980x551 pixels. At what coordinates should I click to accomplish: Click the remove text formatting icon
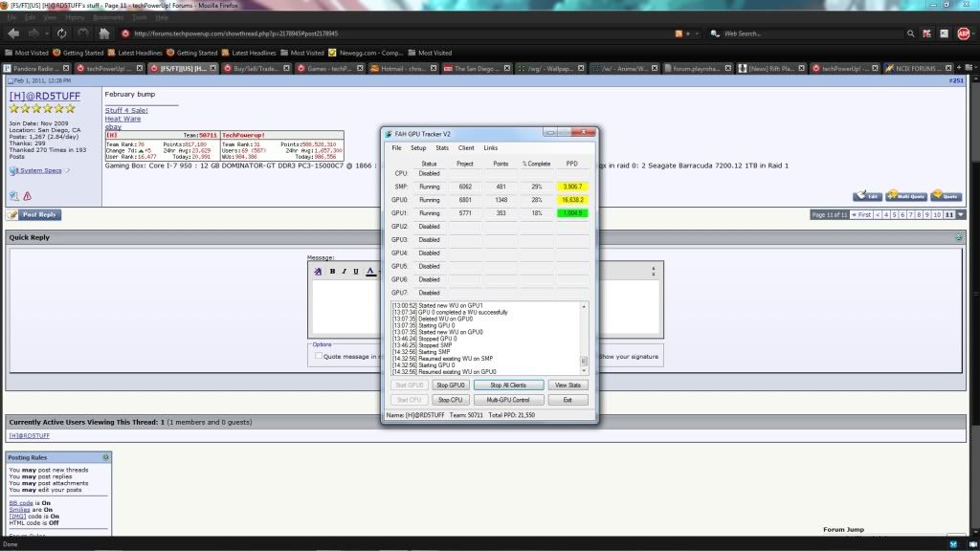click(x=318, y=271)
